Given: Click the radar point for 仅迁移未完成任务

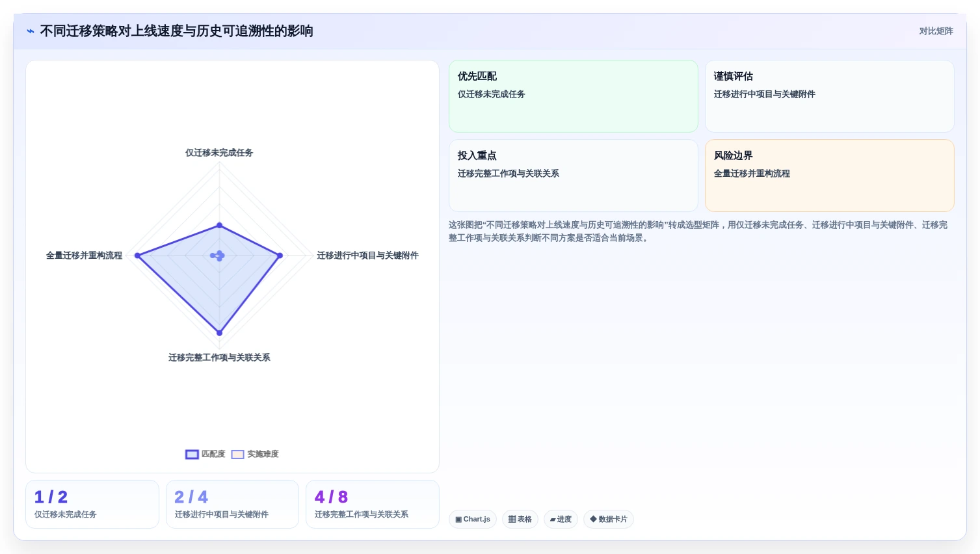Looking at the screenshot, I should (x=219, y=226).
